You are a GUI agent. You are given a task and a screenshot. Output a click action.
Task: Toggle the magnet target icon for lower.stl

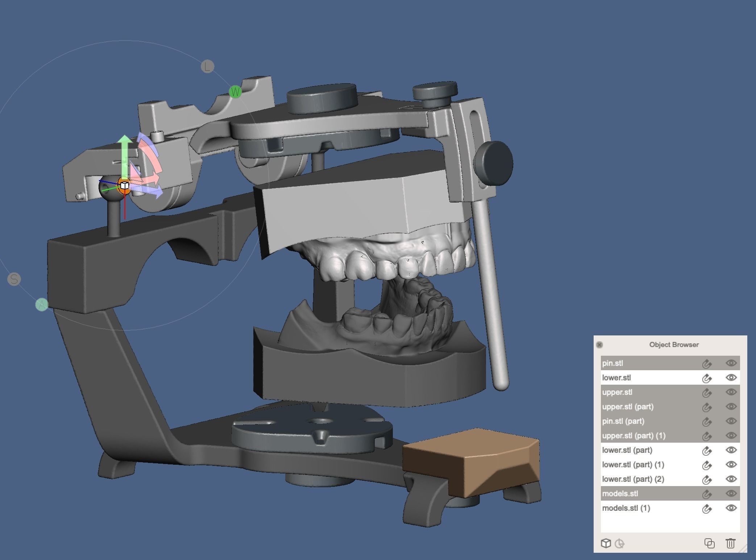[x=706, y=378]
